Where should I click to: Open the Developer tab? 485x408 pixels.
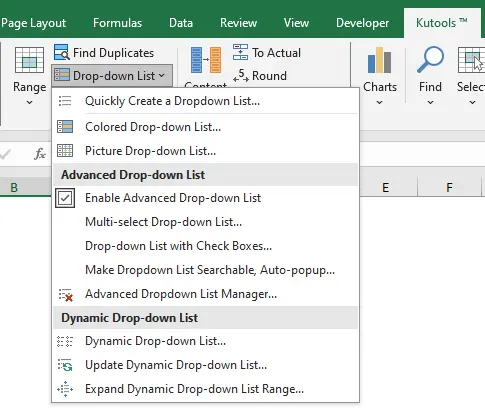(x=362, y=23)
